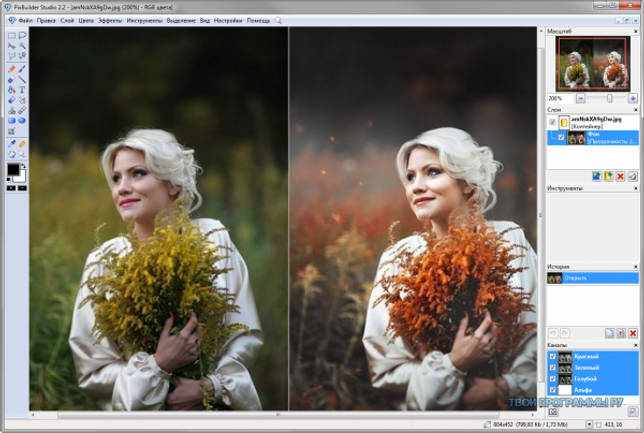The width and height of the screenshot is (644, 433).
Task: Collapse the Каналы panel header button
Action: pyautogui.click(x=636, y=345)
